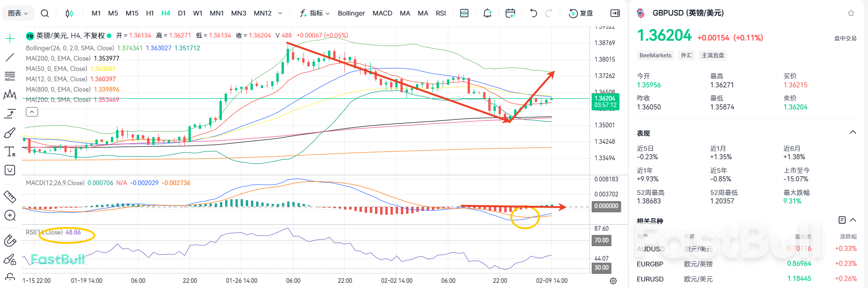The image size is (868, 288).
Task: Collapse the 表现 performance section
Action: coord(852,132)
